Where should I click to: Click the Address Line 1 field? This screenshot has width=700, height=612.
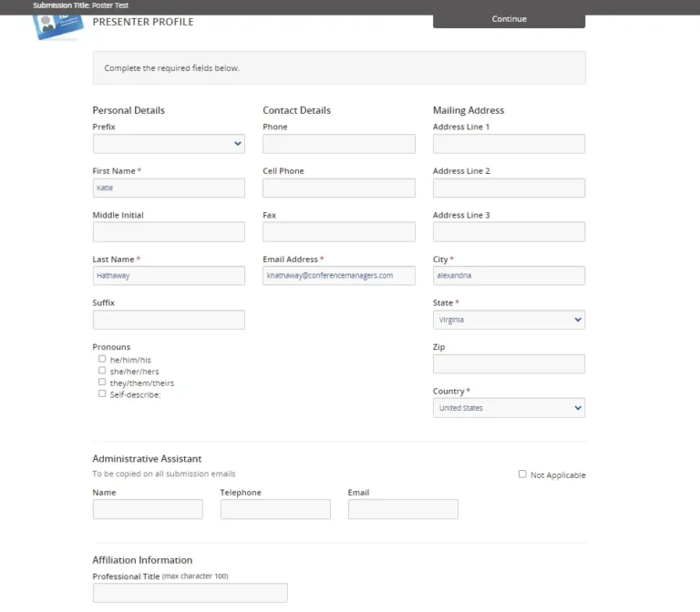[509, 144]
